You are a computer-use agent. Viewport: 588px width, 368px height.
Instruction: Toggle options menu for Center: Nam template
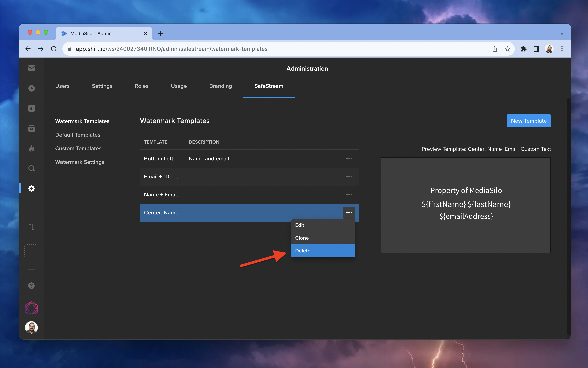tap(349, 212)
